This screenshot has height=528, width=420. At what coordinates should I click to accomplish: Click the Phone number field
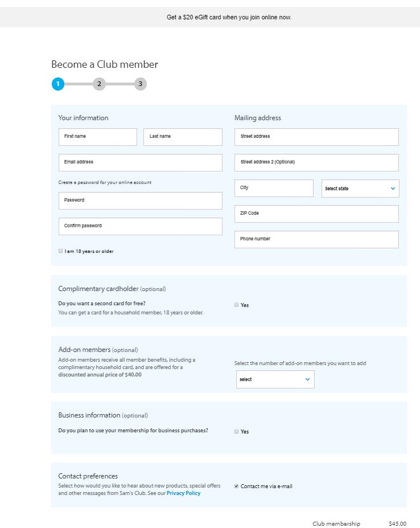(x=316, y=239)
